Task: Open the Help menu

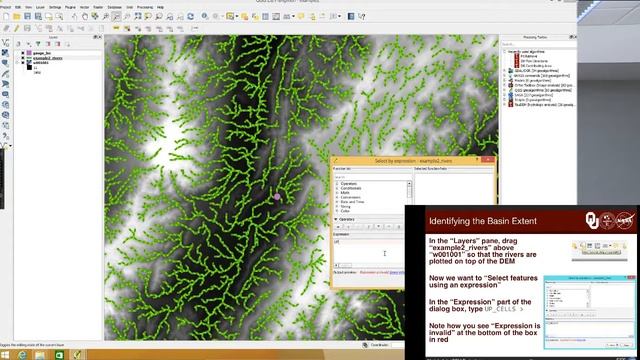Action: coord(160,7)
